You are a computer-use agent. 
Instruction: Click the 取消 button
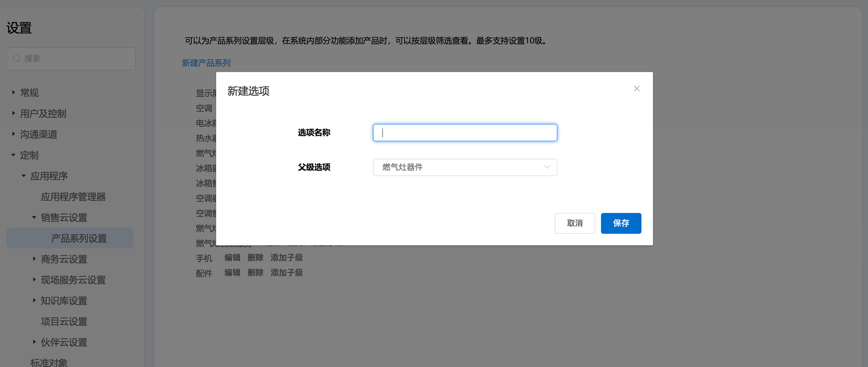click(574, 223)
